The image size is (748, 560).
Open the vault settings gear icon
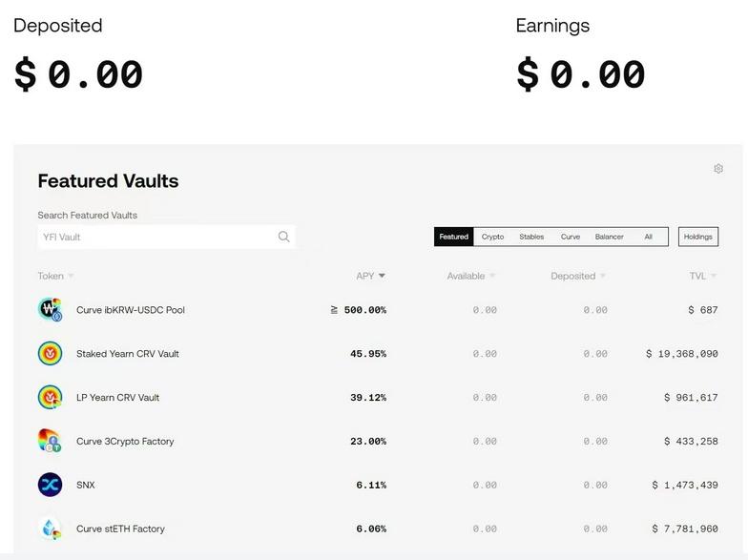(x=718, y=169)
